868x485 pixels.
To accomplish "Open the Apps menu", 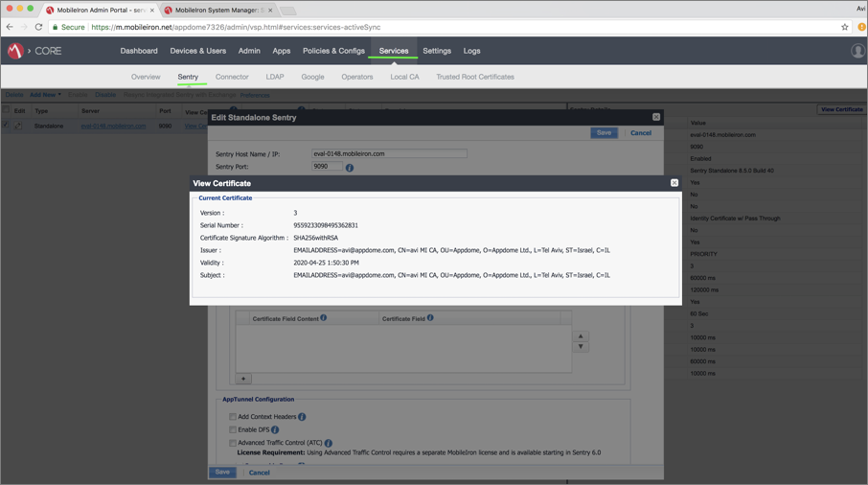I will 282,51.
